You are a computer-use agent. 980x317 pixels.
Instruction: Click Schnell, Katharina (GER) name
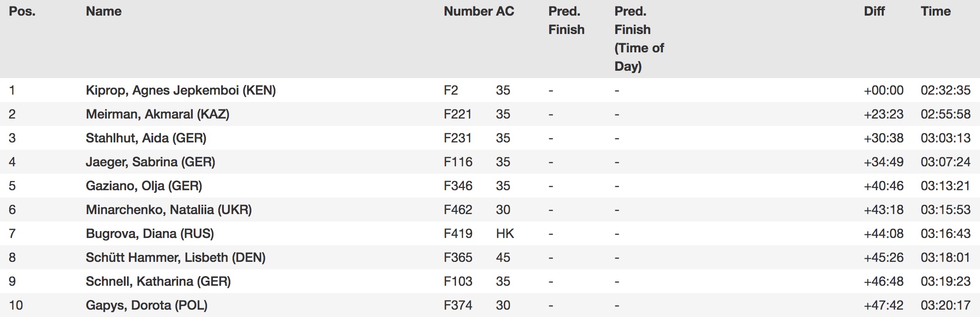coord(158,282)
